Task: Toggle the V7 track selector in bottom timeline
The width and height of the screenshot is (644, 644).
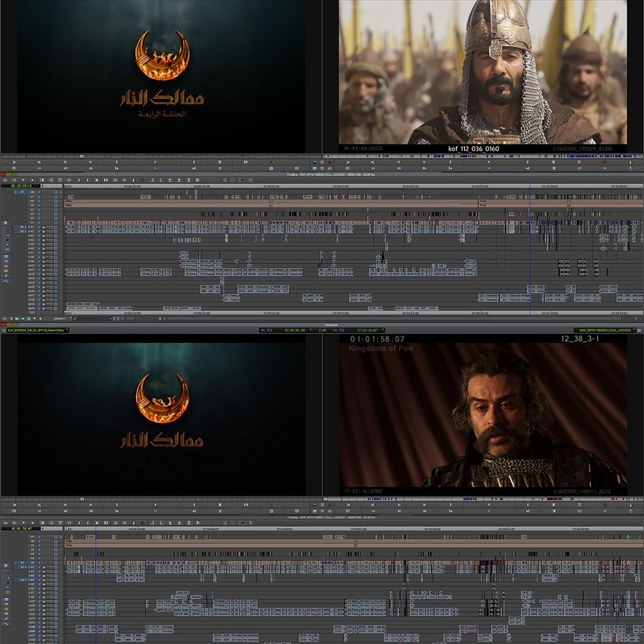Action: pos(32,537)
